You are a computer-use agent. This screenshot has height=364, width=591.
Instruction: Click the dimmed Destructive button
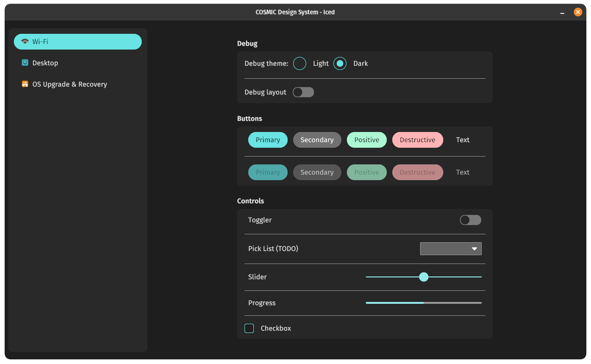tap(418, 172)
